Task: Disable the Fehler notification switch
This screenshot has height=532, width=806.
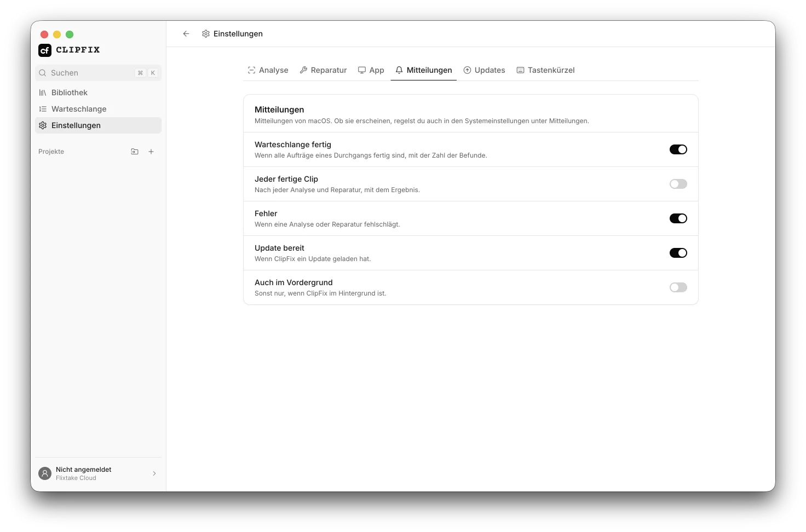Action: (x=678, y=218)
